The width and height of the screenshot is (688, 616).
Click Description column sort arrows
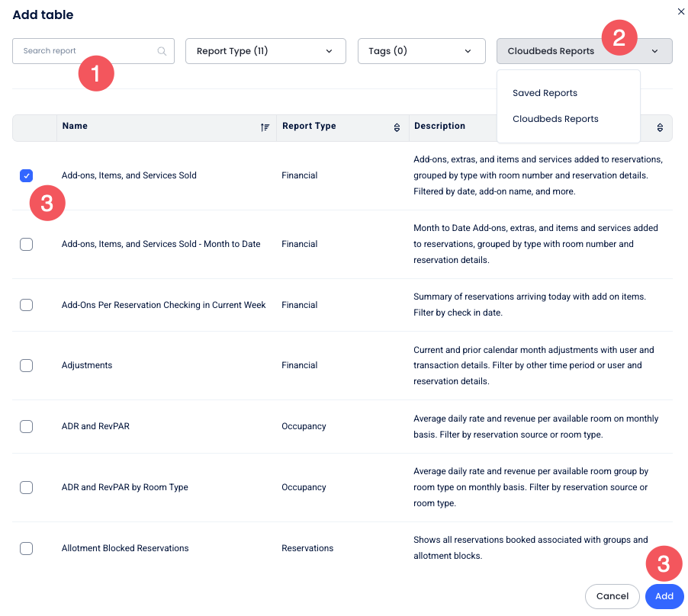[660, 128]
